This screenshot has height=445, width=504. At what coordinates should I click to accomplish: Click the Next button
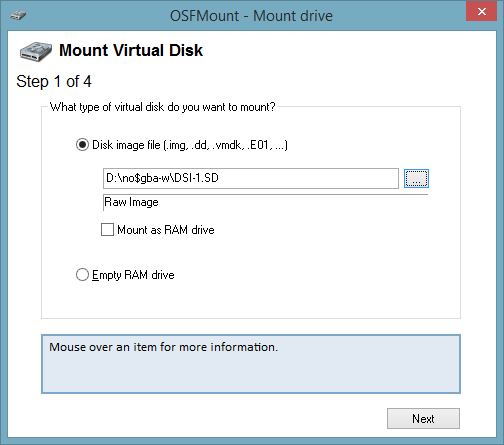(423, 418)
